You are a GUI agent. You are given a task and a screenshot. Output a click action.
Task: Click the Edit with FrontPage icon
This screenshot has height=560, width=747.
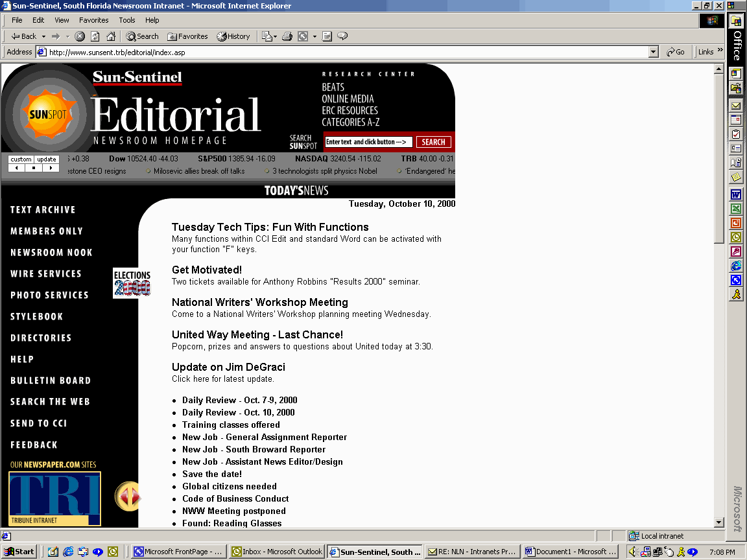(x=303, y=36)
